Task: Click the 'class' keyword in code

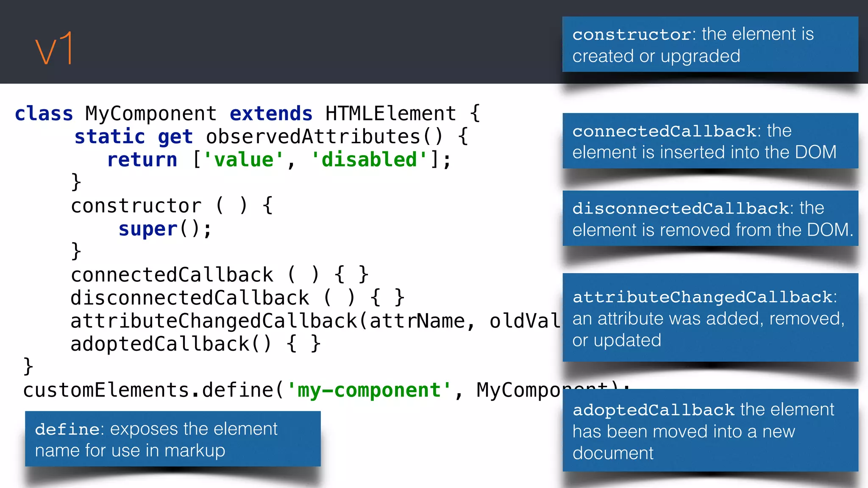Action: (x=44, y=114)
